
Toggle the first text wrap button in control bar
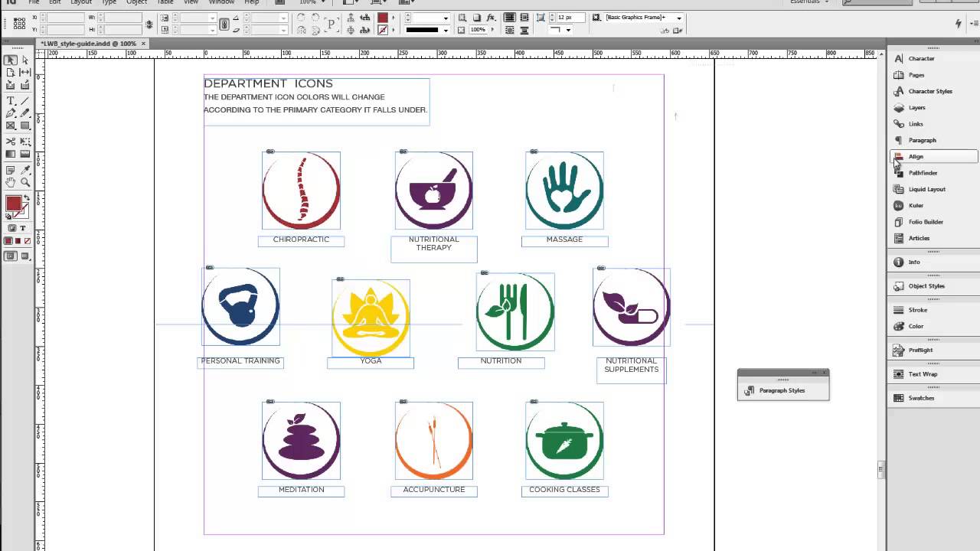509,17
